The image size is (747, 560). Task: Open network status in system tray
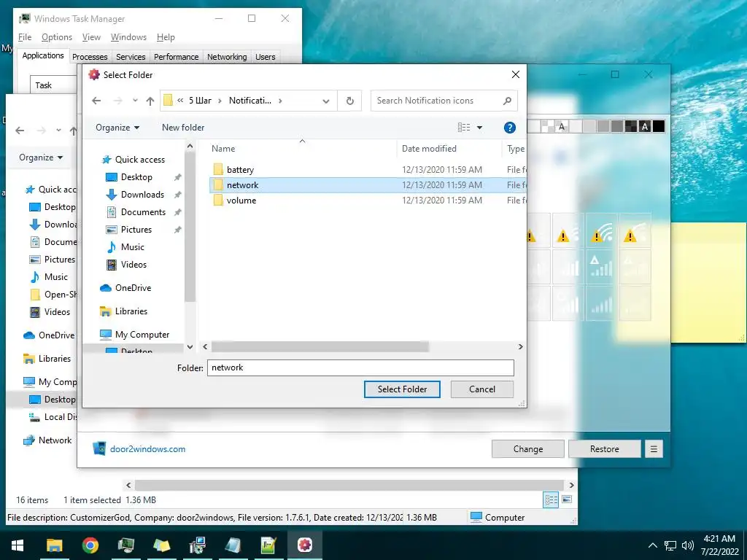[670, 545]
